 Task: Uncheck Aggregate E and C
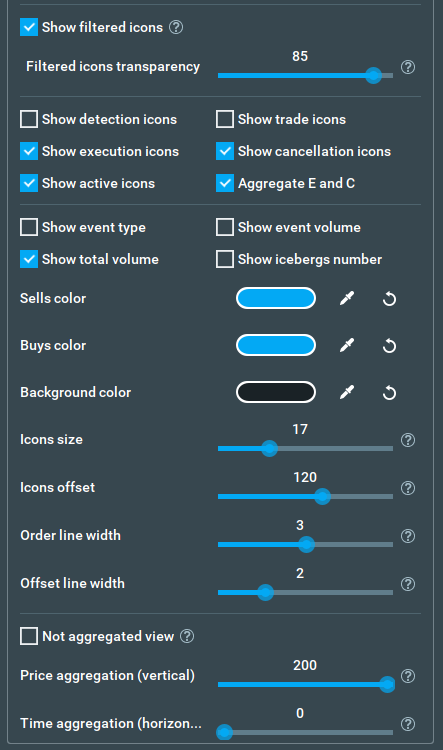click(225, 183)
